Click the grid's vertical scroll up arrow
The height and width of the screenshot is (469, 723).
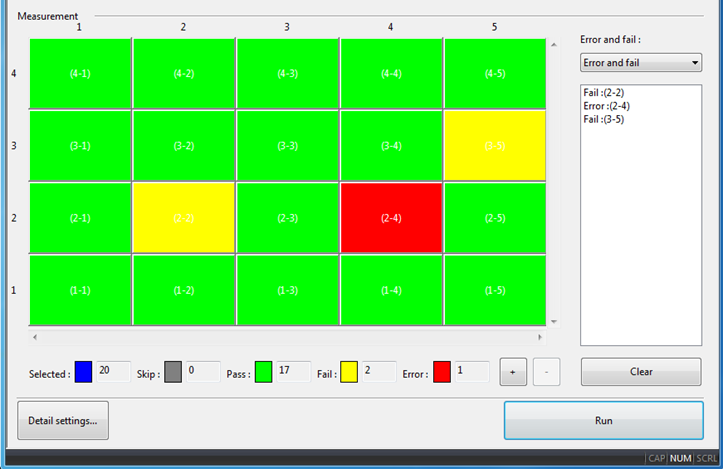coord(554,45)
